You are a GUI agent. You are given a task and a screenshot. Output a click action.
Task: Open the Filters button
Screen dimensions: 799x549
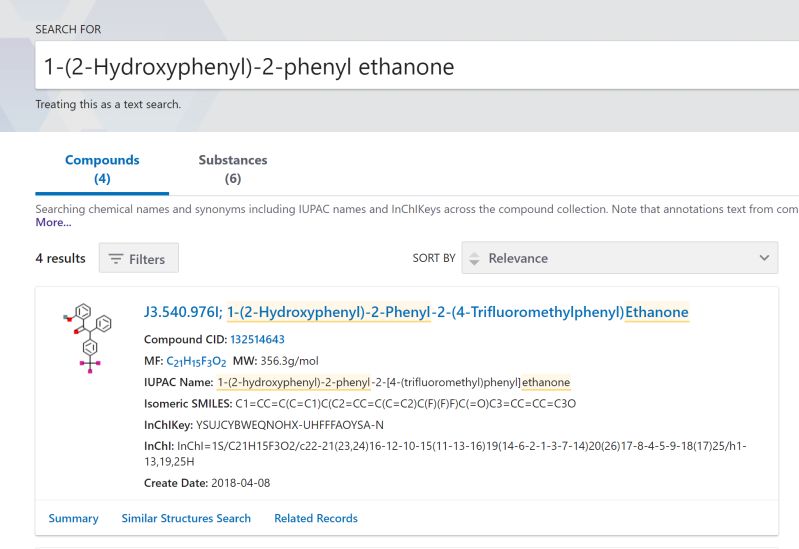click(139, 258)
